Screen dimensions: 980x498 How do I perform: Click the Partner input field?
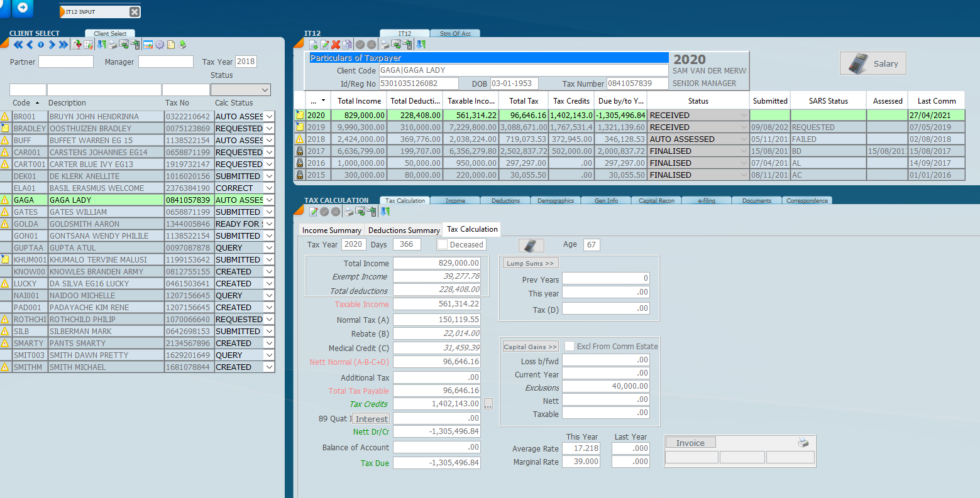(x=66, y=62)
